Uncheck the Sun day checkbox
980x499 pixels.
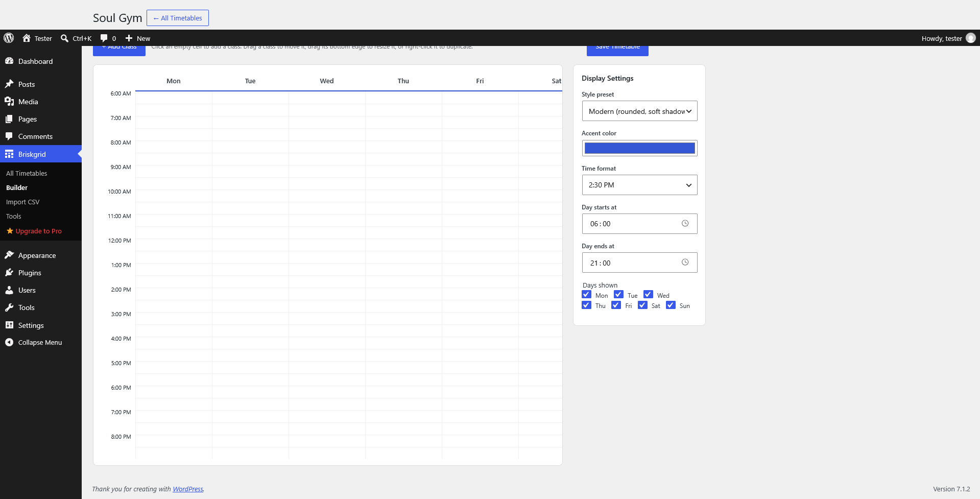pos(671,305)
